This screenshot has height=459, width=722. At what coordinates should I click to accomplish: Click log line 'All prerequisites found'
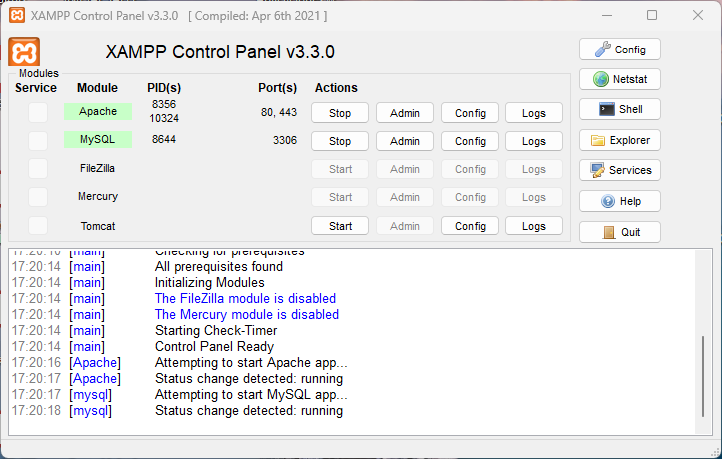pos(219,267)
